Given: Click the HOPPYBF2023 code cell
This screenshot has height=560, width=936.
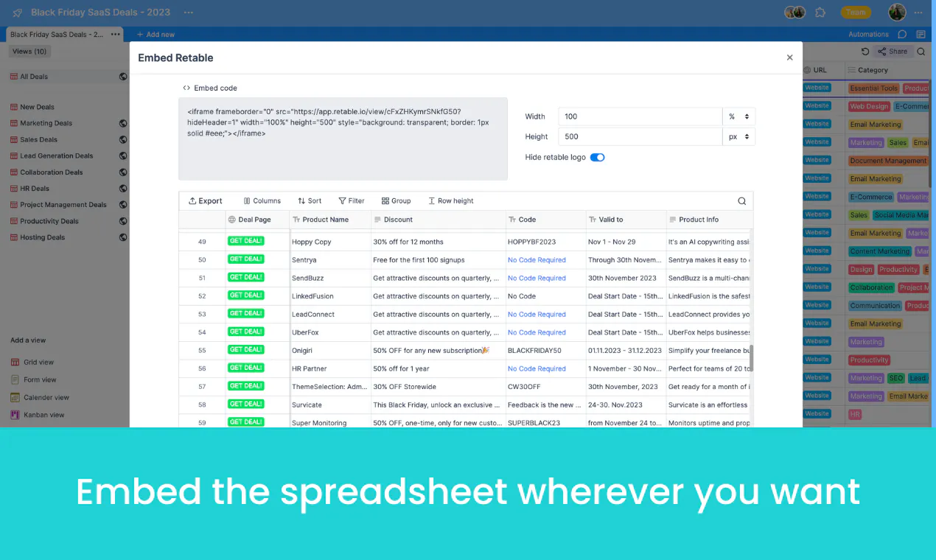Looking at the screenshot, I should [x=545, y=242].
